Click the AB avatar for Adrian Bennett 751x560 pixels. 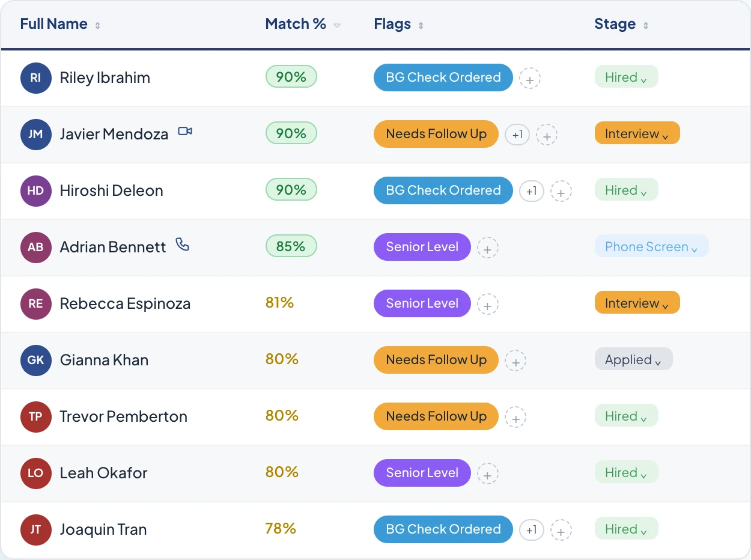pos(36,248)
